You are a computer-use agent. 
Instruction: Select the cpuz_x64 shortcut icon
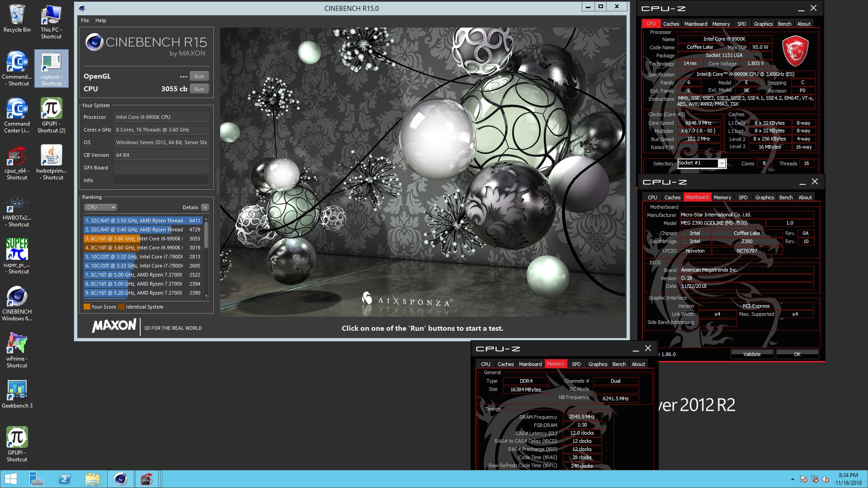pos(17,162)
